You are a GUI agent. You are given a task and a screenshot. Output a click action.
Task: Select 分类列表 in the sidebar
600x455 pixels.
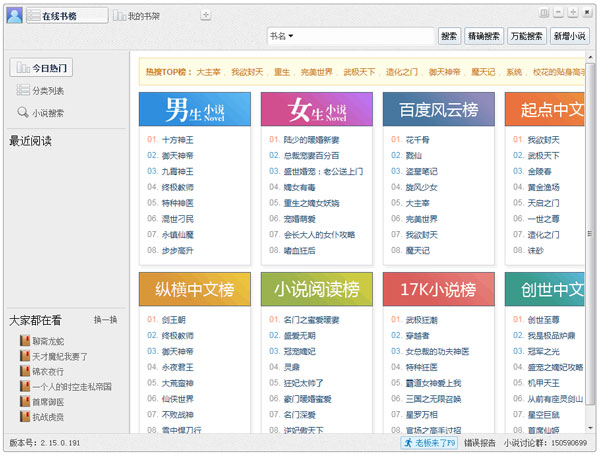point(40,91)
